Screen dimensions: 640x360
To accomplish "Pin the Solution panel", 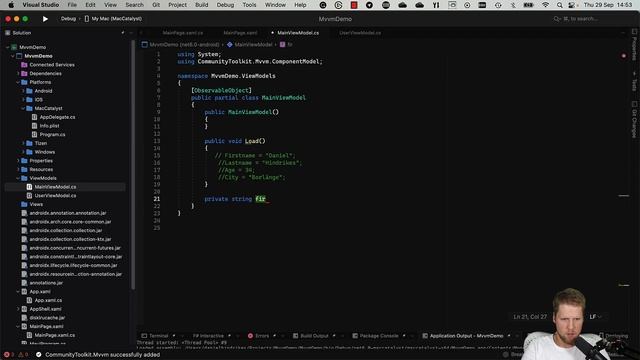I will 123,33.
